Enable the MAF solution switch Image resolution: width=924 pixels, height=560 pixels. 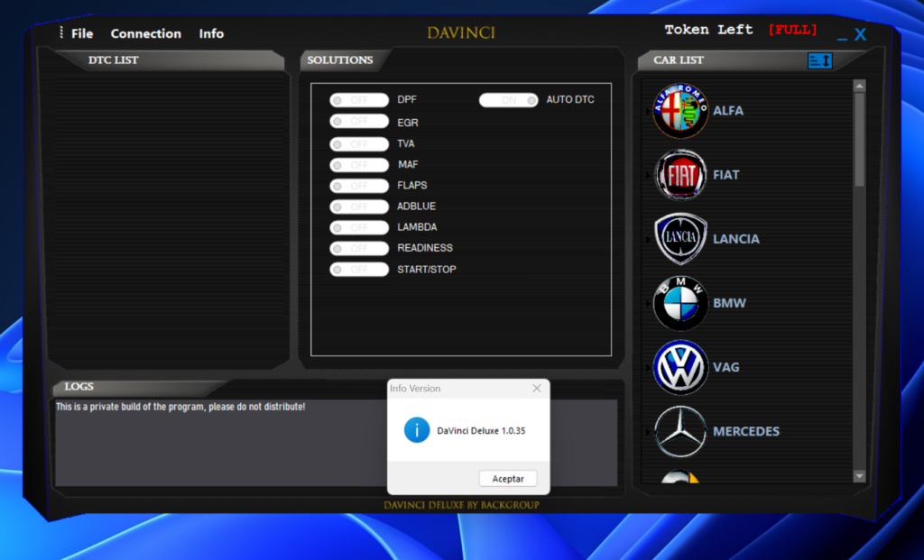(x=359, y=165)
